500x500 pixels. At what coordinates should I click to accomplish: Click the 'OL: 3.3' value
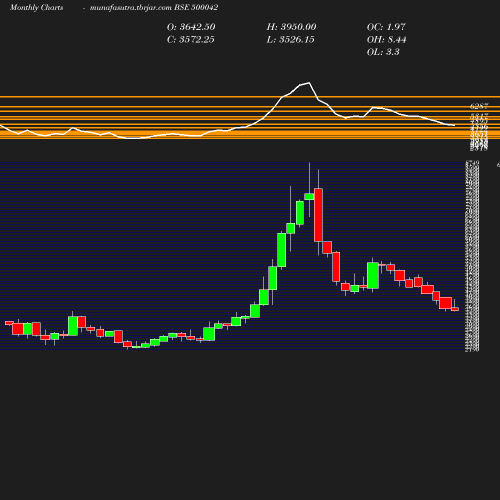coord(383,52)
